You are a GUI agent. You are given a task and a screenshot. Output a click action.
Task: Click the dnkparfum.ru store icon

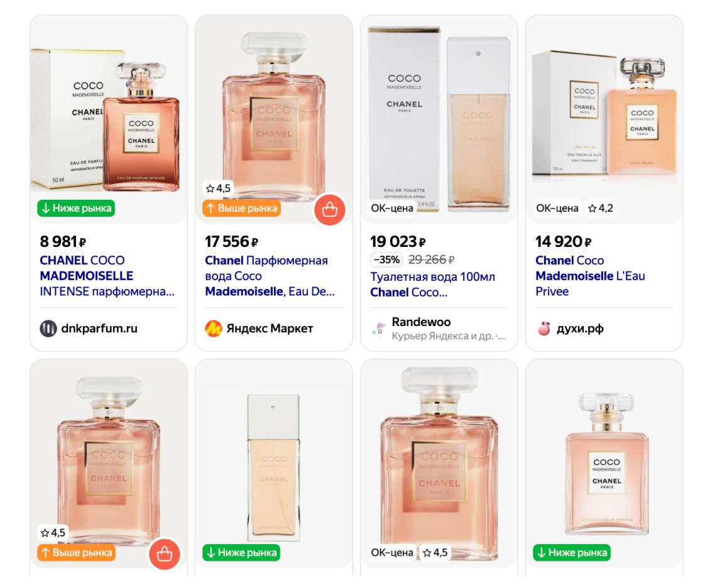tap(48, 329)
